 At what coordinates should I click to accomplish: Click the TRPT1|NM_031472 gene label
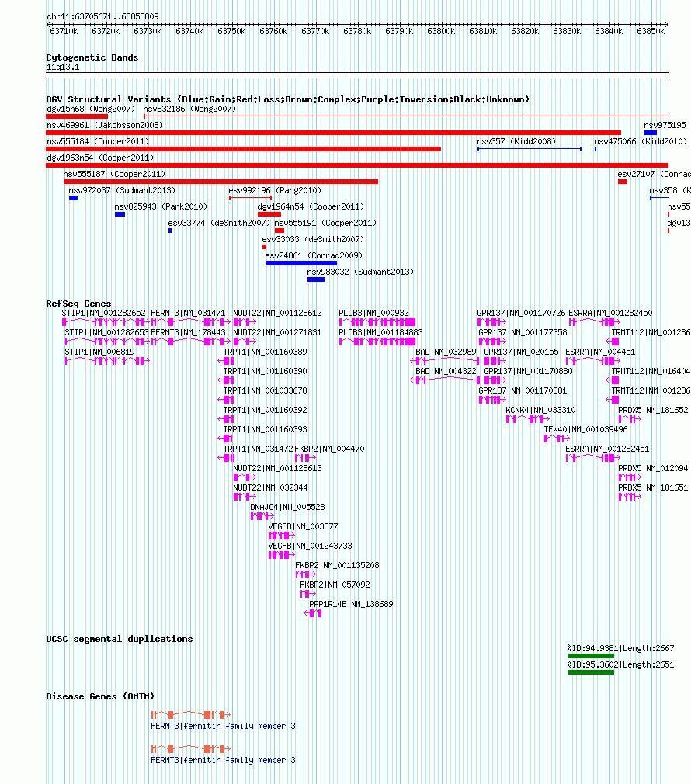coord(258,449)
